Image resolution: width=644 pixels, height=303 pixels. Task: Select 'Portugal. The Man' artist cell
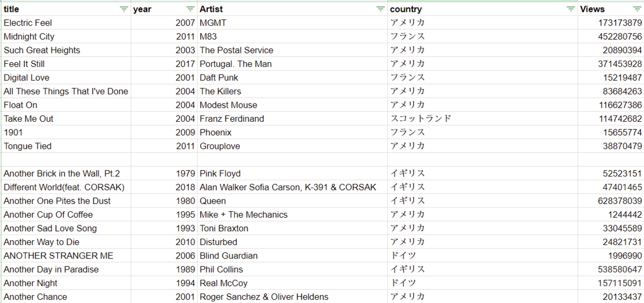[x=292, y=64]
